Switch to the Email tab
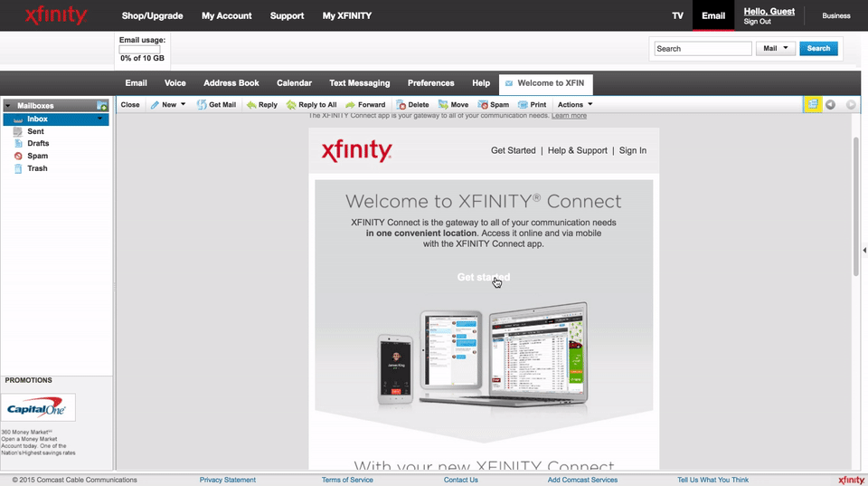This screenshot has width=868, height=486. pyautogui.click(x=136, y=83)
